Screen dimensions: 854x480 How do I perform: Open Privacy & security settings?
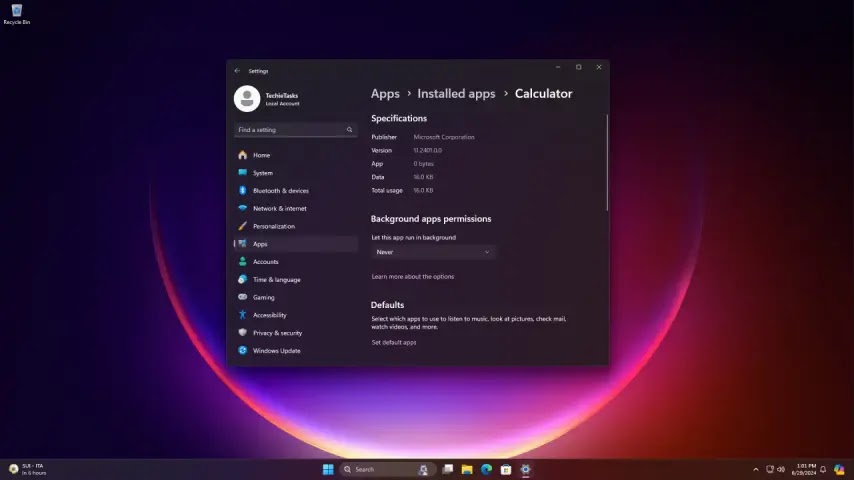coord(296,332)
